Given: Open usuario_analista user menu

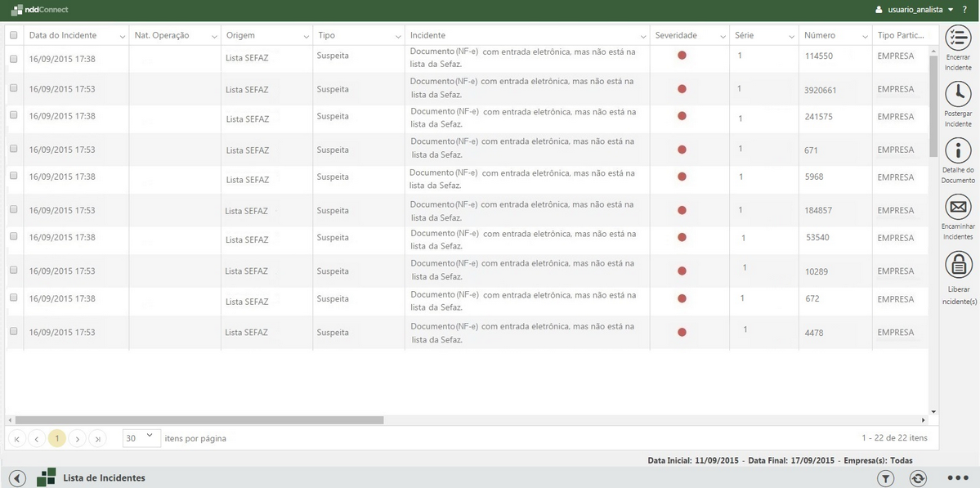Looking at the screenshot, I should [910, 10].
